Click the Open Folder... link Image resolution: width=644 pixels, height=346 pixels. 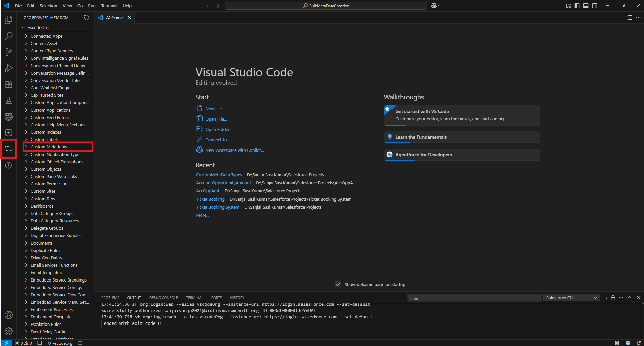(x=218, y=129)
